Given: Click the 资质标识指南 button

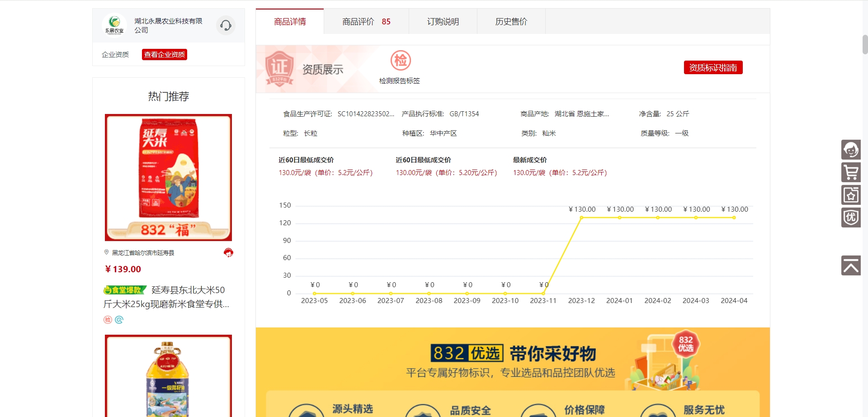Looking at the screenshot, I should (x=713, y=67).
